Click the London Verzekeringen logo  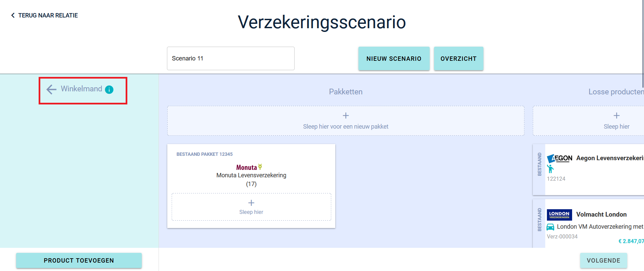coord(559,215)
